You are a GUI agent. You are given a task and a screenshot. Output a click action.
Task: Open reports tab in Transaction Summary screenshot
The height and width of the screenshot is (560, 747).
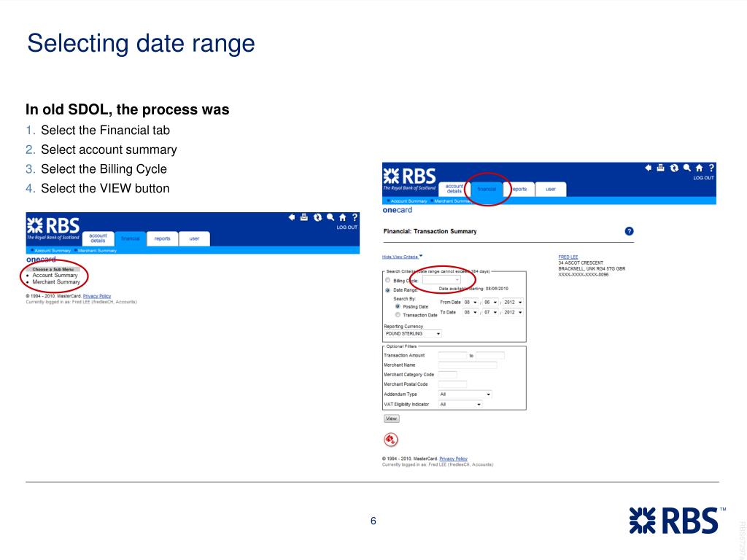(x=519, y=189)
